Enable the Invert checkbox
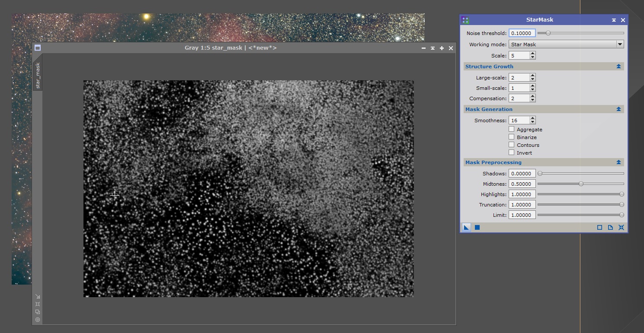This screenshot has width=644, height=333. pos(512,152)
